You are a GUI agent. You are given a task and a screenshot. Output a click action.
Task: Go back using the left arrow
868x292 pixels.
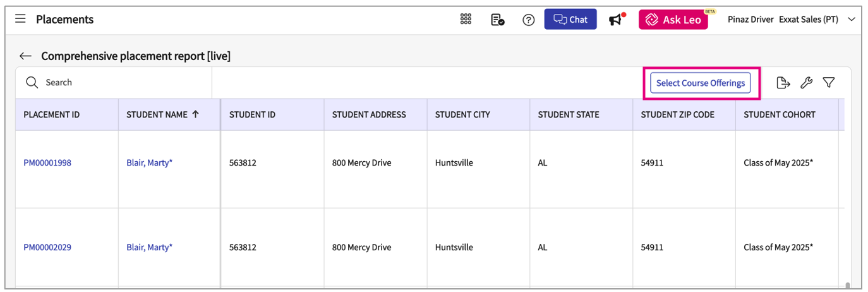coord(25,56)
